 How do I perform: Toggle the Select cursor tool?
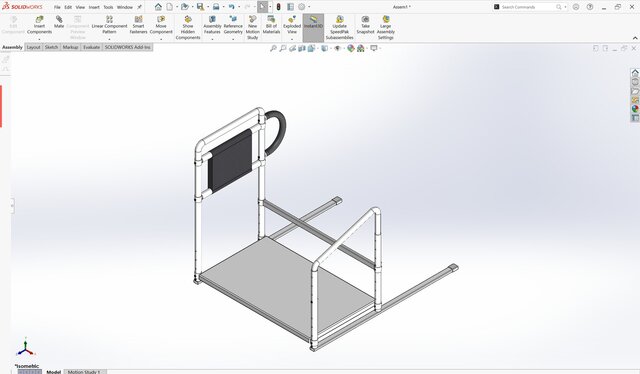click(x=262, y=7)
